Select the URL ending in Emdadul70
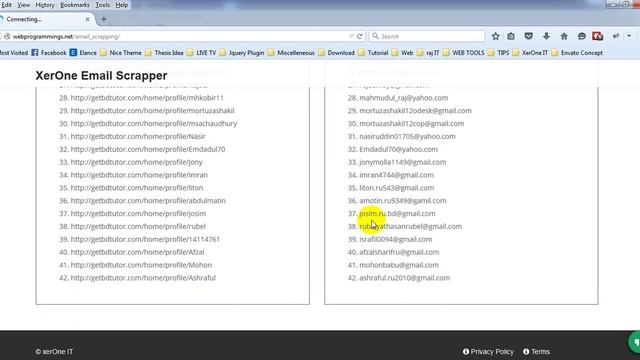 (x=148, y=149)
